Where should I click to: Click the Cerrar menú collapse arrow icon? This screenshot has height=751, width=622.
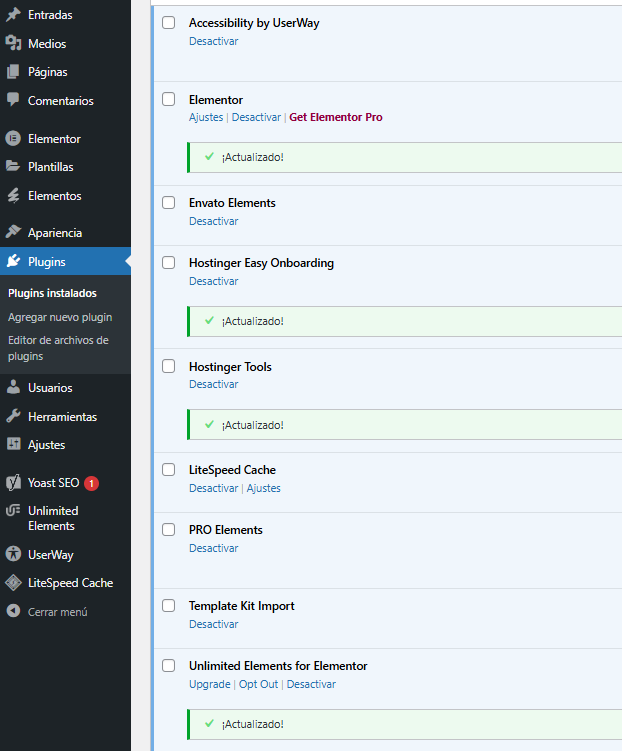[x=13, y=611]
